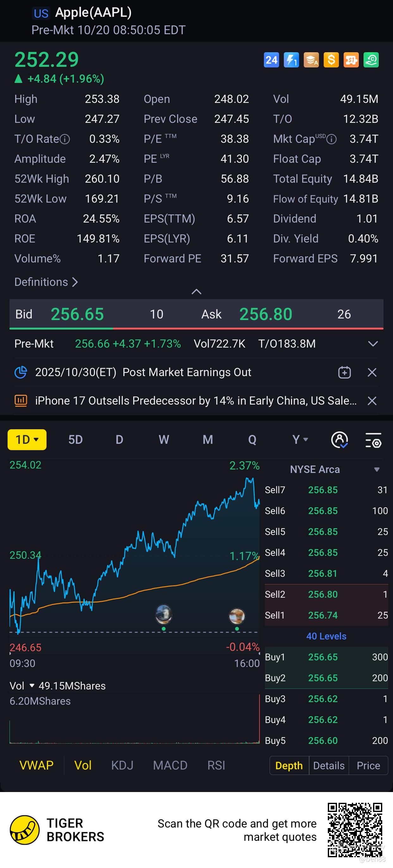Select the Details view
393x868 pixels.
click(329, 765)
